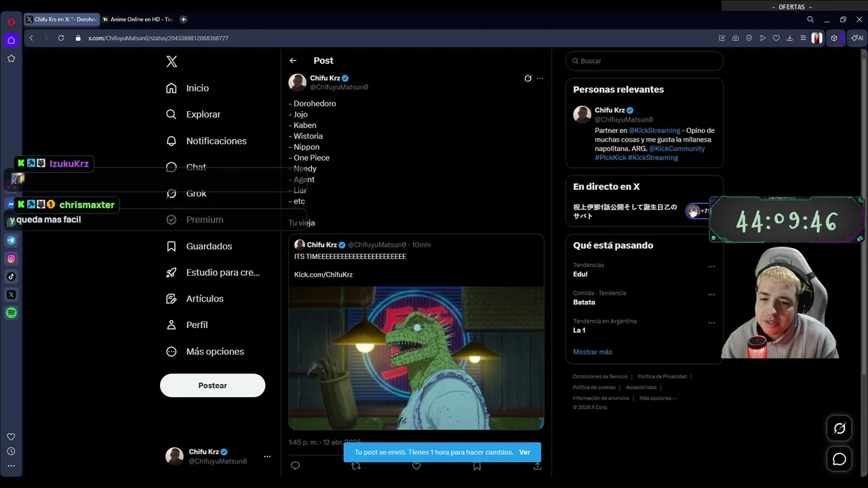Screen dimensions: 868x488
Task: Open the #PickKick hashtag
Action: tap(610, 157)
